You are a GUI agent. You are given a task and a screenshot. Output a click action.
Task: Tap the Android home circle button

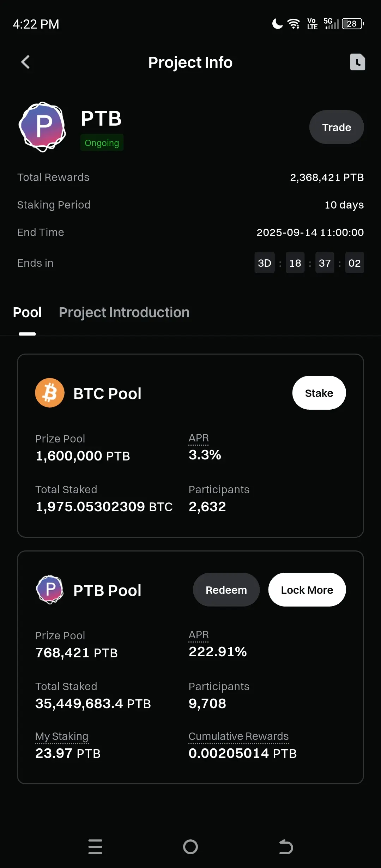(190, 847)
